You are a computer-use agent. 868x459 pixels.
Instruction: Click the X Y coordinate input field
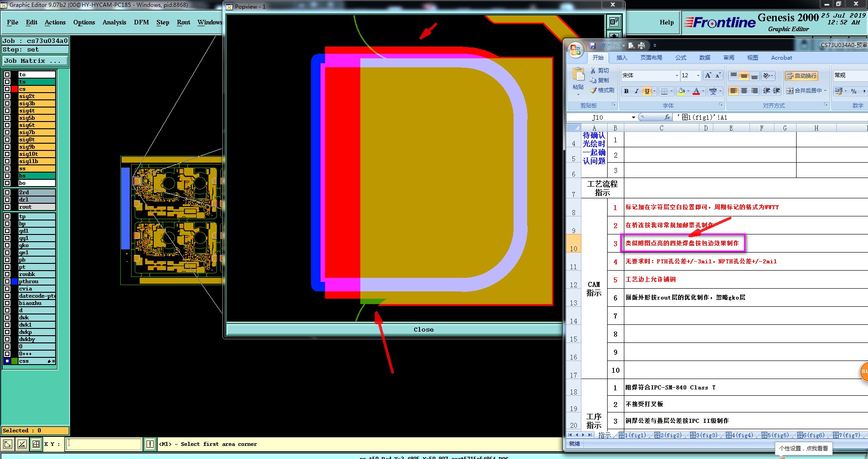coord(104,444)
